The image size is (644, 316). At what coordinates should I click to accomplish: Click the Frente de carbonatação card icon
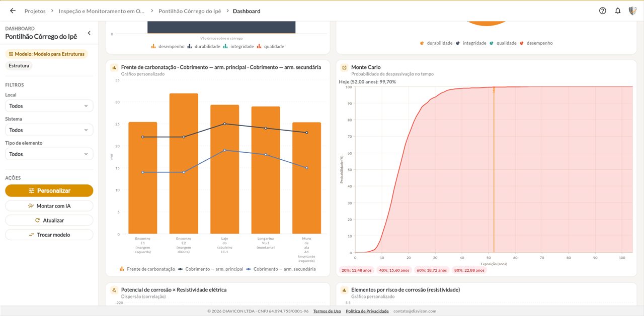coord(114,67)
